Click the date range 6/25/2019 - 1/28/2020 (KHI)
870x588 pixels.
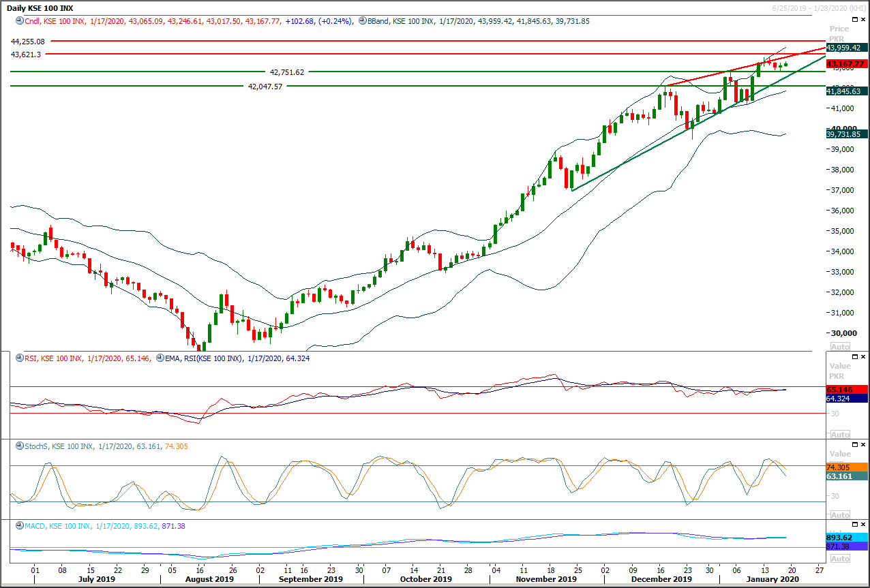[818, 7]
